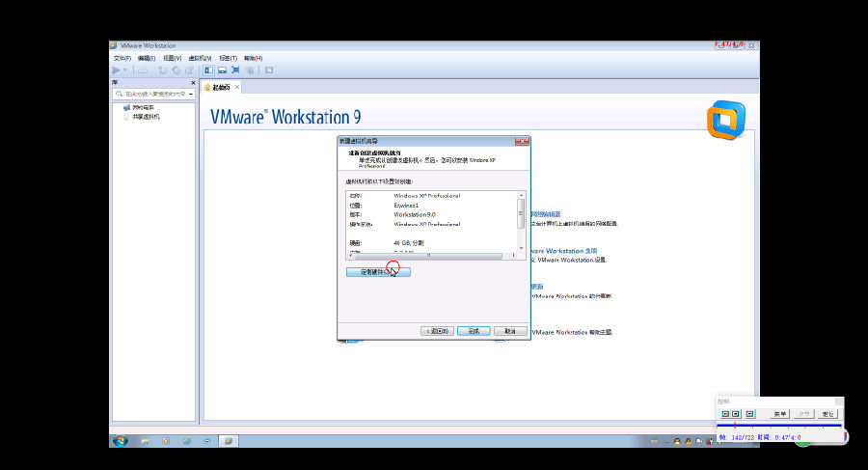Select the home page tab

(x=220, y=87)
